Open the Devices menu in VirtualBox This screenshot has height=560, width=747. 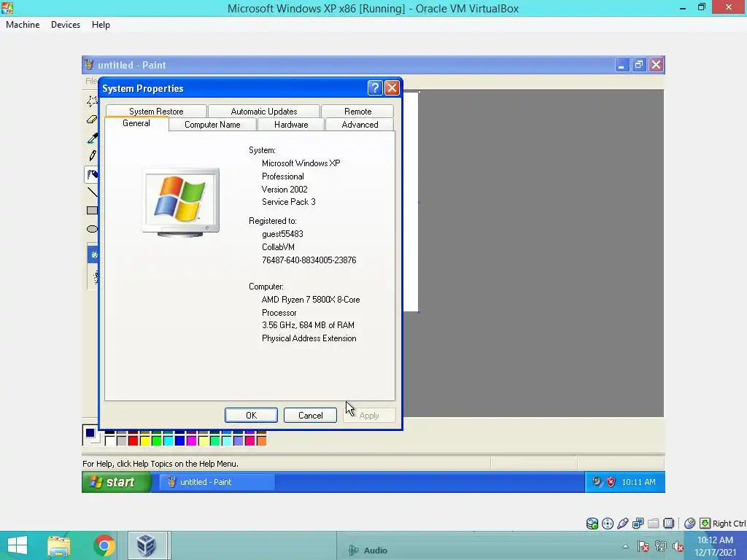(x=66, y=25)
